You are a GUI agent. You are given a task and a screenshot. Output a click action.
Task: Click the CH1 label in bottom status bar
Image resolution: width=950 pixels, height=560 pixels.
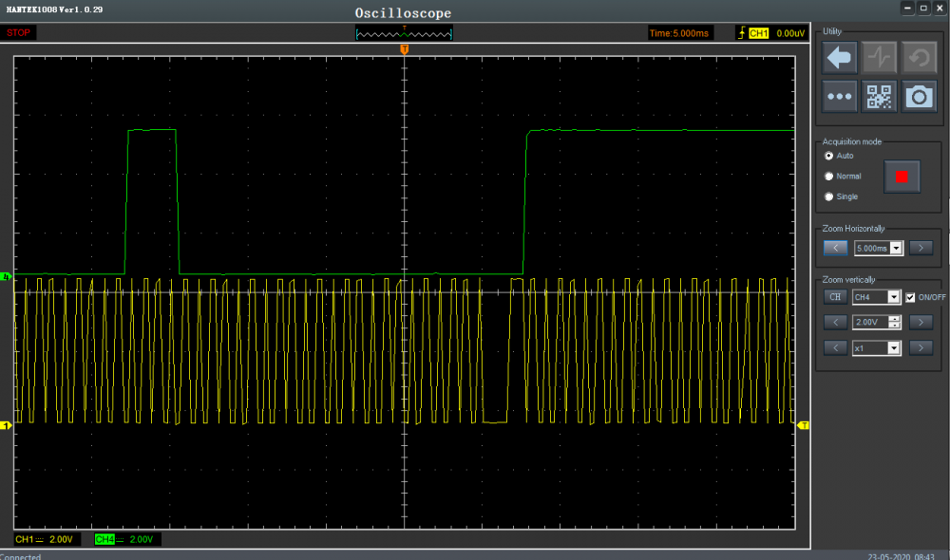(25, 539)
